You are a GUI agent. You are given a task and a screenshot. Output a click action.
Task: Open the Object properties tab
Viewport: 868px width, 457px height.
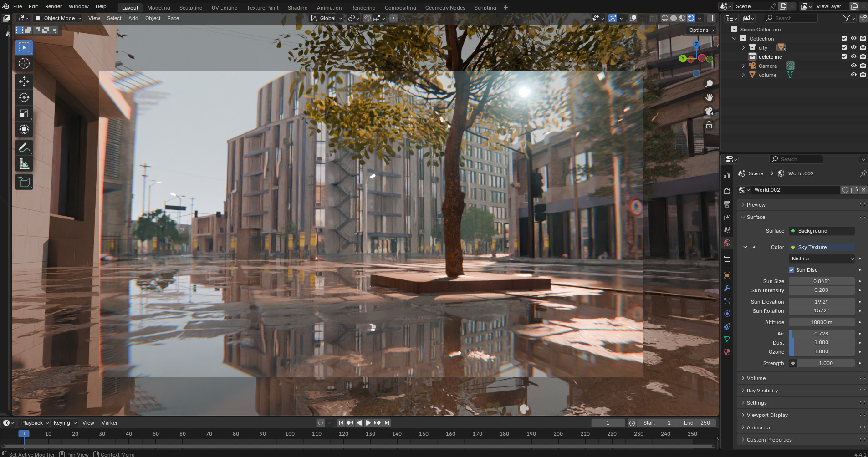(x=727, y=275)
